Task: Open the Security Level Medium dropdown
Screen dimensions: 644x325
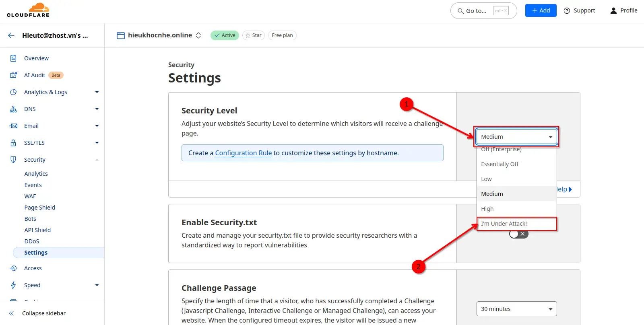Action: coord(516,137)
